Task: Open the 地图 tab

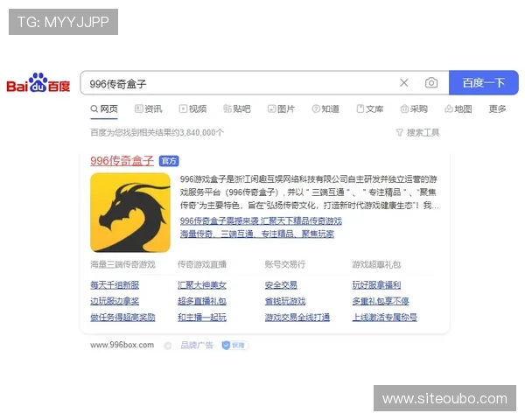Action: (458, 108)
